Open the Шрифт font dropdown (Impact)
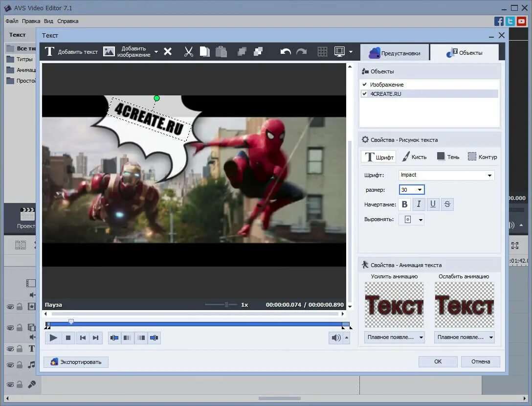 pos(446,175)
